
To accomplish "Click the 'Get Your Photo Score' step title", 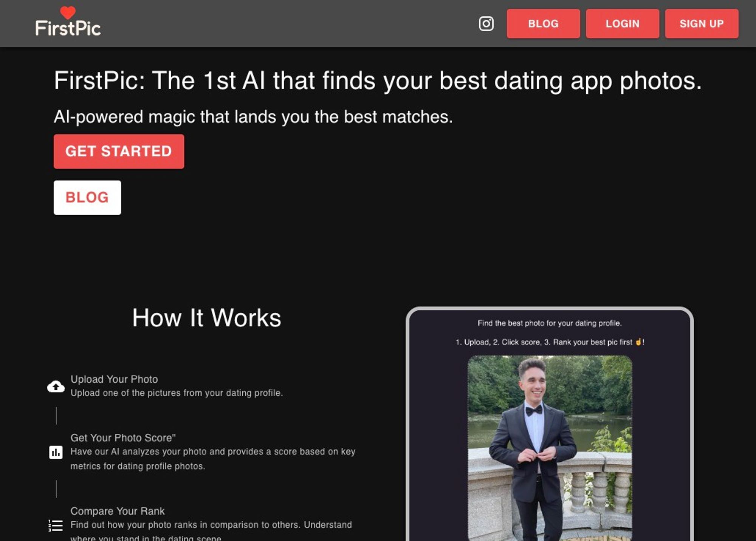I will pos(123,437).
